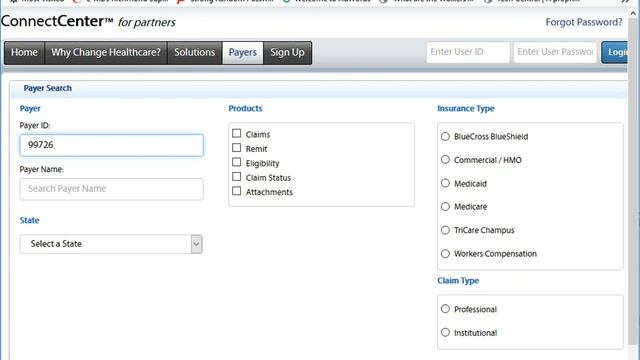Check the Claims product checkbox

click(236, 133)
